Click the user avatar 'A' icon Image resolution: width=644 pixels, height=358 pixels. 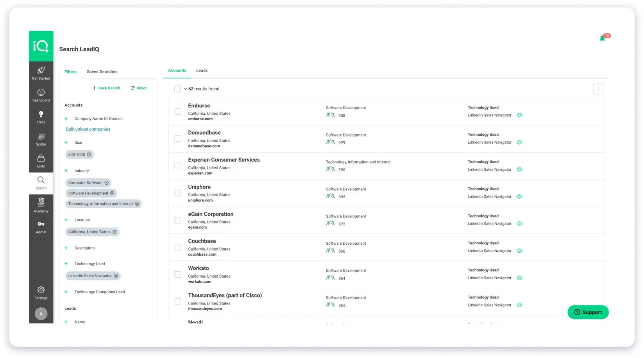tap(41, 314)
